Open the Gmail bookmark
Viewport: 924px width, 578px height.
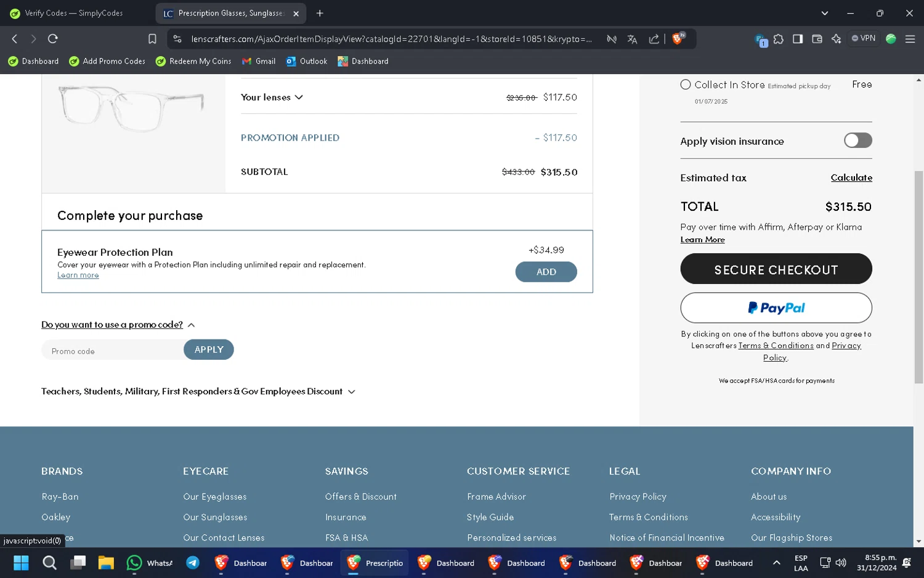click(259, 61)
